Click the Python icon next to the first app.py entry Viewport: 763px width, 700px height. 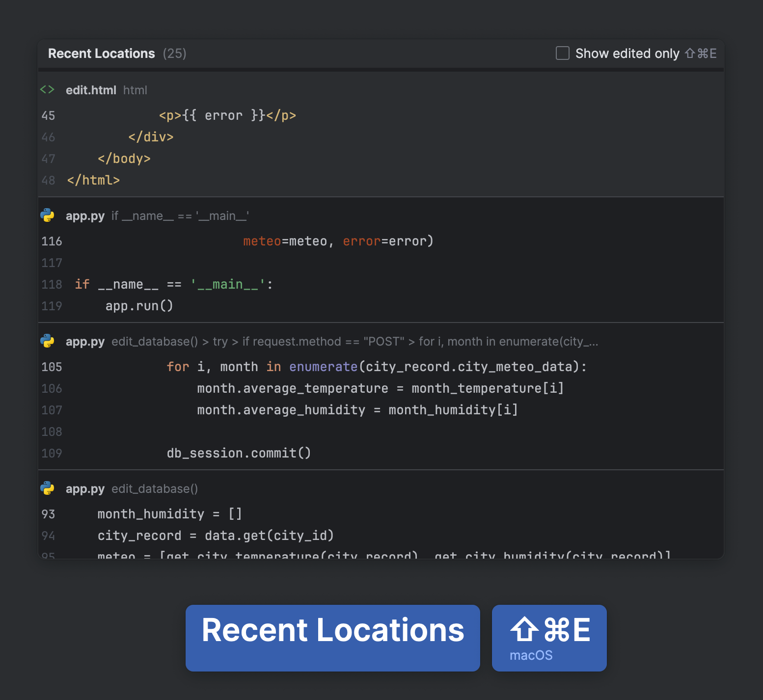pyautogui.click(x=47, y=215)
